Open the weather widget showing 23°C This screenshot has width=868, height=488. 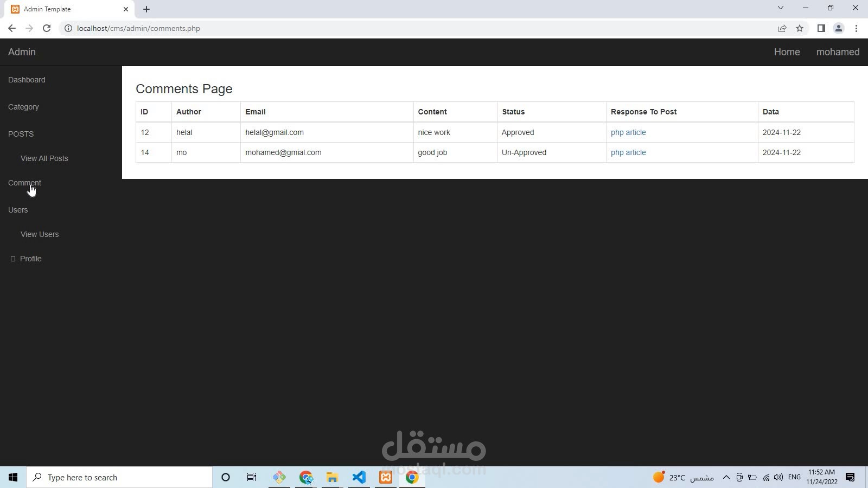click(x=683, y=477)
